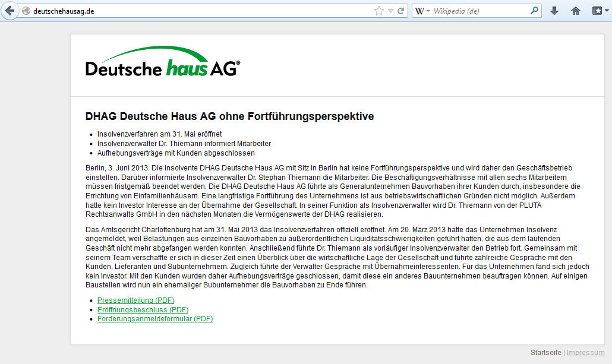This screenshot has width=612, height=364.
Task: Click the text 'Berlin, 3. Juni 2013.'
Action: (x=118, y=168)
